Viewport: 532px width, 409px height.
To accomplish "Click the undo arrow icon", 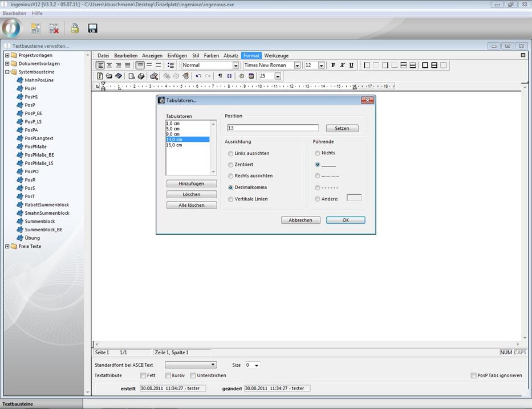I will point(198,76).
